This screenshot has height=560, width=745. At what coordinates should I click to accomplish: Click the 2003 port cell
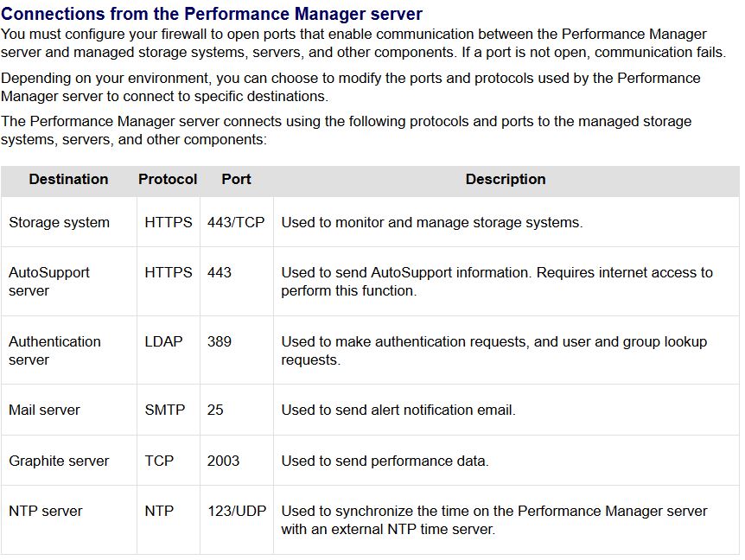[223, 461]
